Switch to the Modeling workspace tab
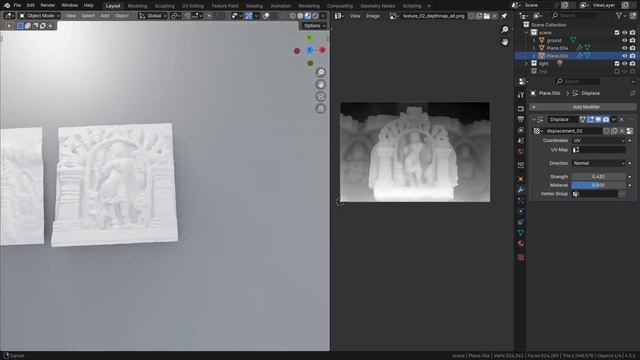This screenshot has height=360, width=640. pos(137,6)
